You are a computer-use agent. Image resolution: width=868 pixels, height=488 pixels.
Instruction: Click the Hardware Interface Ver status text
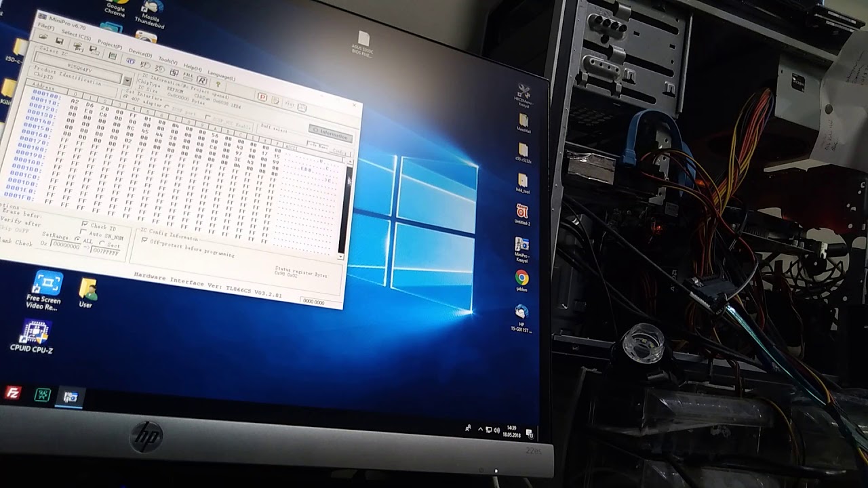(208, 284)
